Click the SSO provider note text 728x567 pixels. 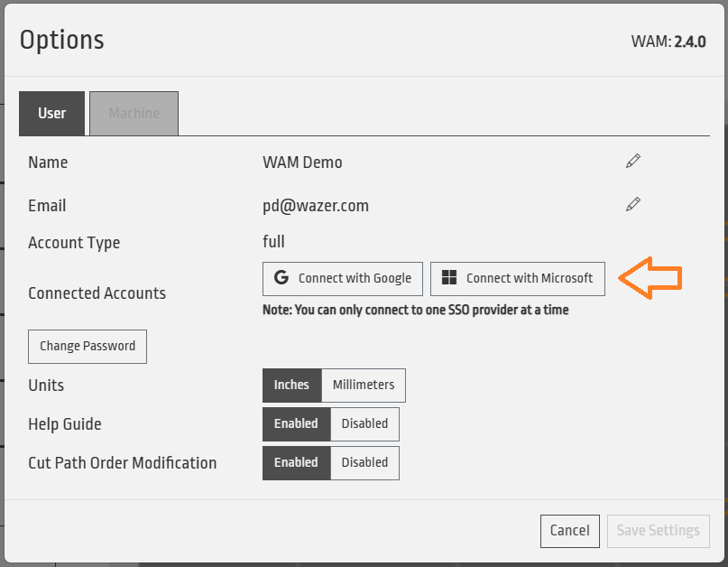pos(415,310)
